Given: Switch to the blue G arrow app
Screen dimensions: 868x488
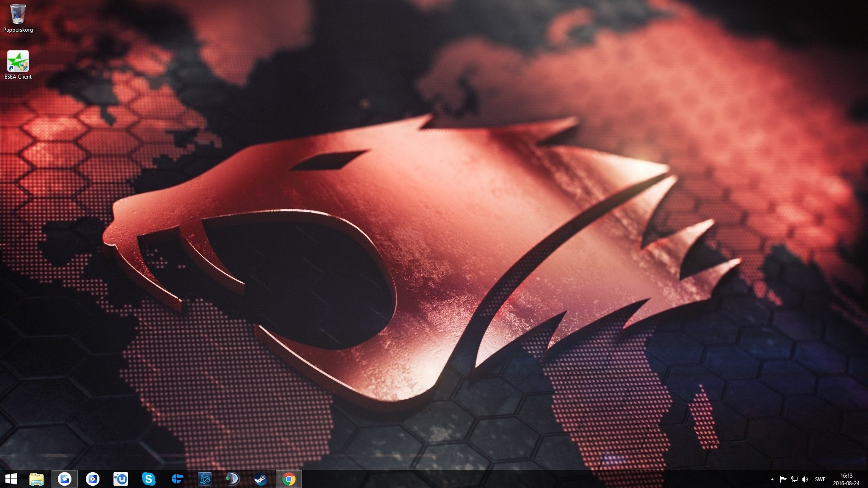Looking at the screenshot, I should coord(65,479).
